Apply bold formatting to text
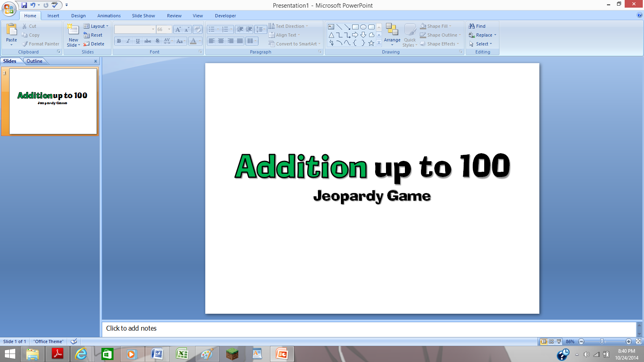The height and width of the screenshot is (362, 644). click(119, 41)
